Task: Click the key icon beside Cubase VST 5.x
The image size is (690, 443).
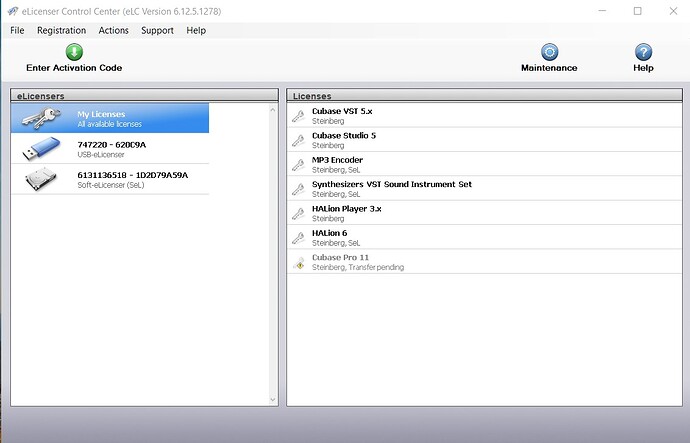Action: (x=298, y=116)
